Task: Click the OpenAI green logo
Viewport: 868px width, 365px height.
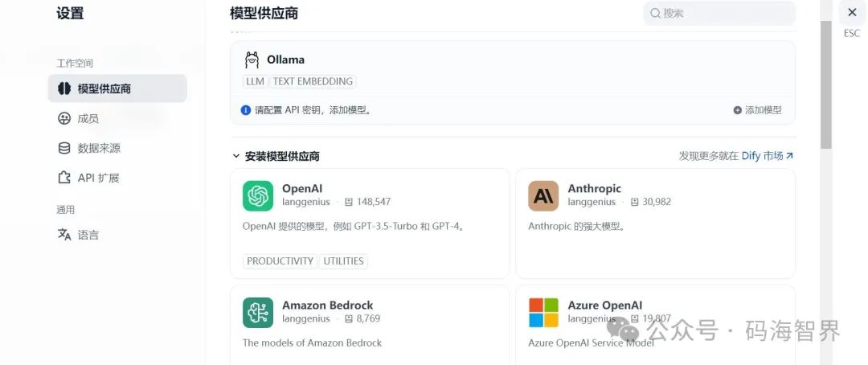Action: [258, 196]
